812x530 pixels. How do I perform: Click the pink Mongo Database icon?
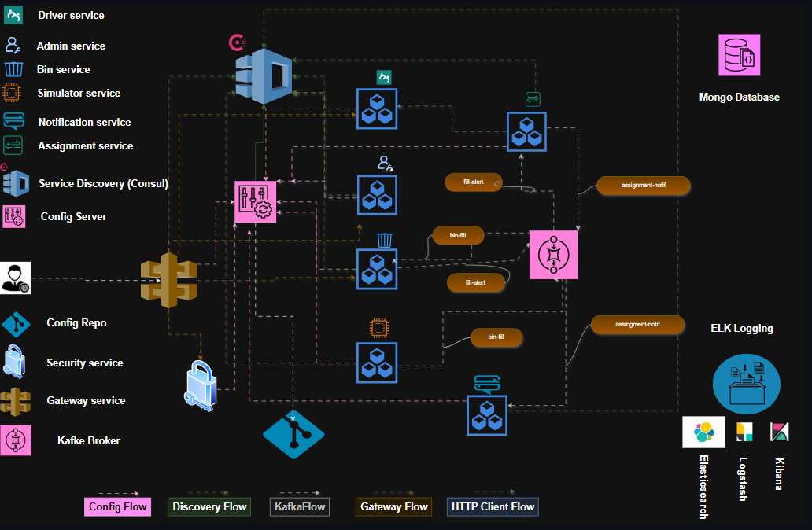pos(739,55)
